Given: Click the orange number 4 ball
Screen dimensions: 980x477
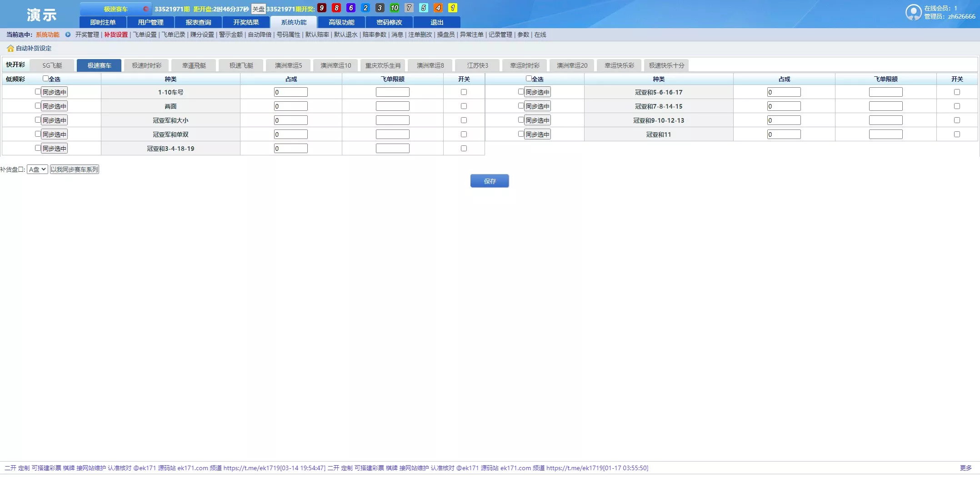Looking at the screenshot, I should point(438,8).
